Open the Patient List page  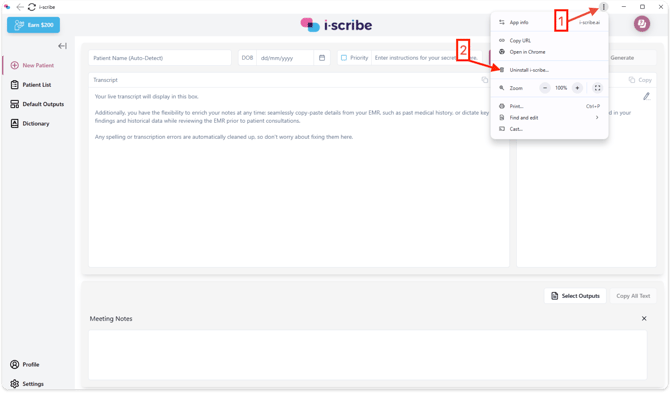[36, 85]
